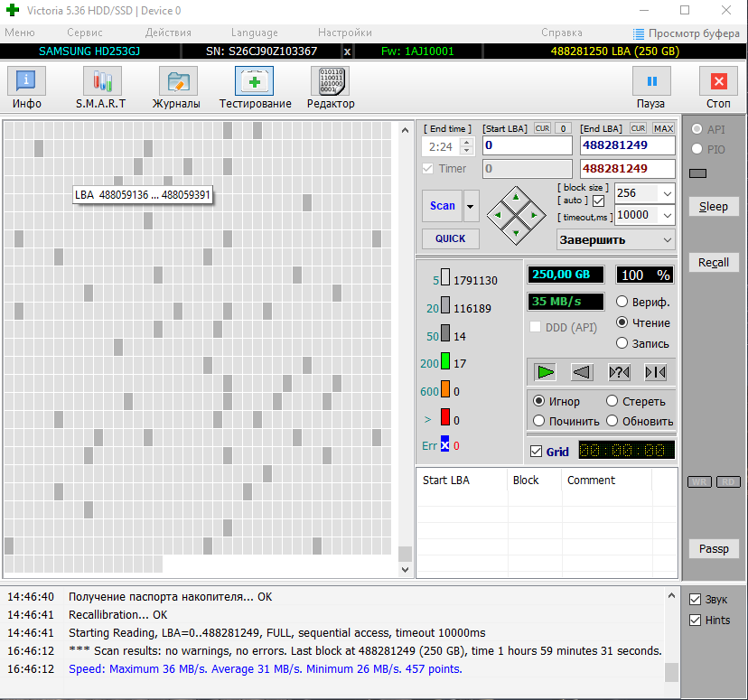Screen dimensions: 748x700
Task: Increase End time with up stepper
Action: click(x=467, y=142)
